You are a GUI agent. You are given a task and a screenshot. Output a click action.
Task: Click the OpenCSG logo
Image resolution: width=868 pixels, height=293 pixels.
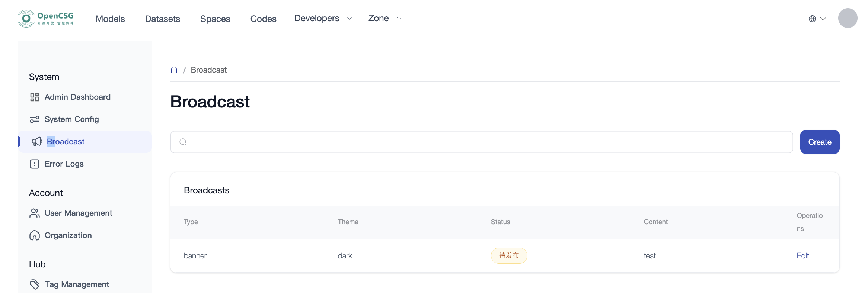pyautogui.click(x=45, y=19)
